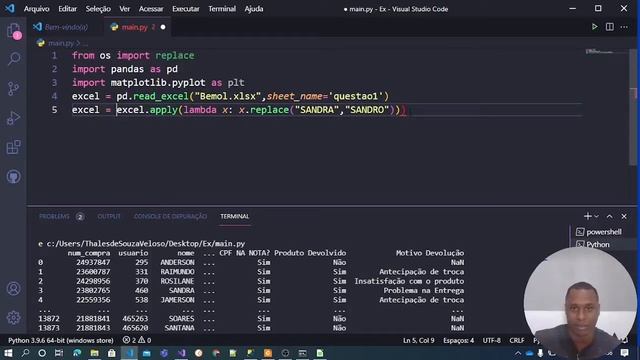Viewport: 640px width, 360px height.
Task: Open the Editar menu
Action: [x=67, y=9]
